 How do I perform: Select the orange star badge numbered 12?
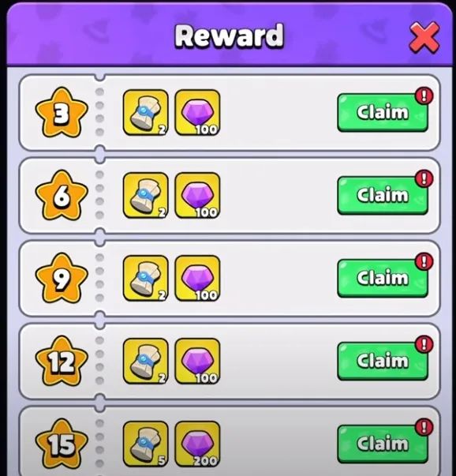(x=62, y=362)
